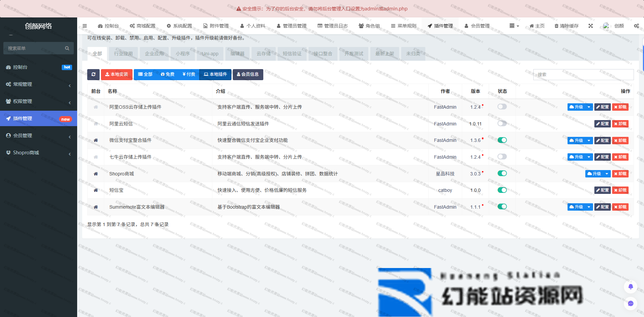Image resolution: width=644 pixels, height=317 pixels.
Task: Expand 常规管理 sidebar menu
Action: point(39,84)
